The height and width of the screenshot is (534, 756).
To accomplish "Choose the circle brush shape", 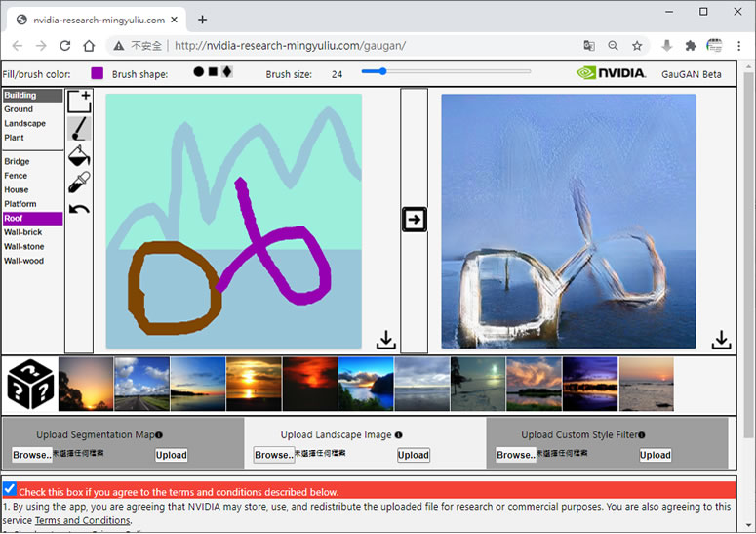I will [x=199, y=72].
